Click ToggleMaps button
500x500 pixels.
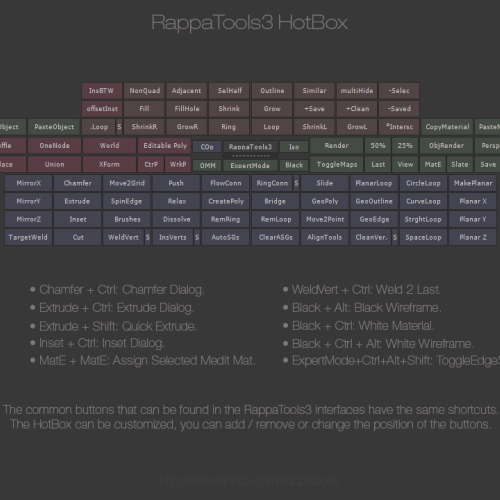pos(337,164)
